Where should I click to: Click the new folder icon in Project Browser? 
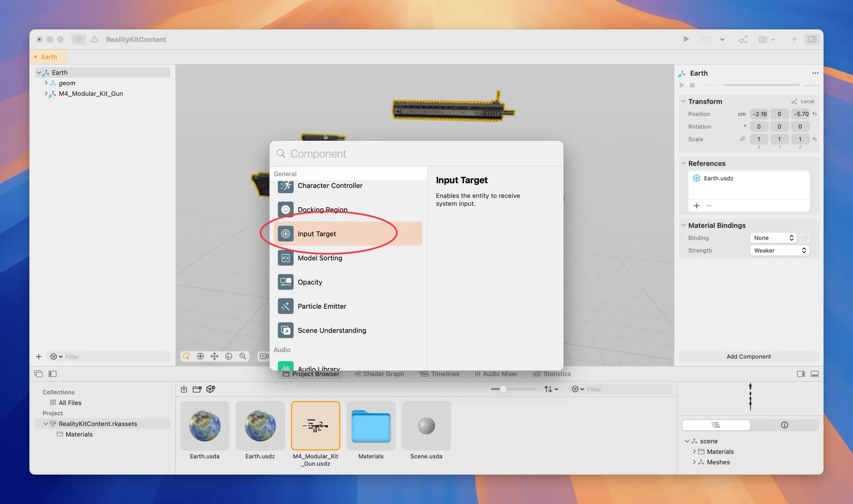197,389
